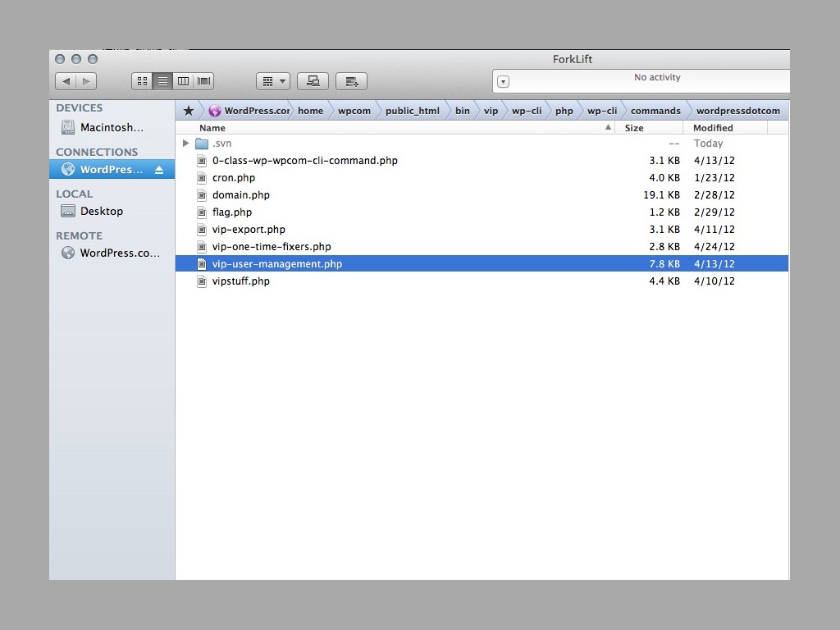Image resolution: width=840 pixels, height=630 pixels.
Task: Go to vip in path bar
Action: (x=491, y=111)
